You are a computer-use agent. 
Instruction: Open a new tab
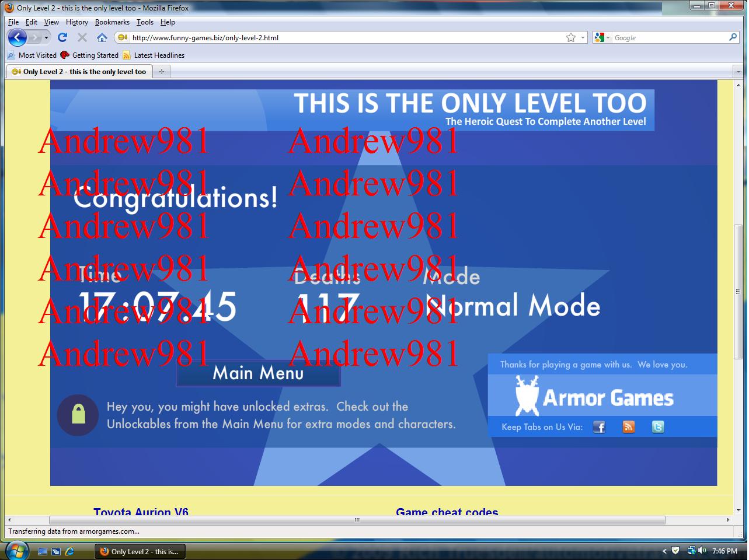162,72
